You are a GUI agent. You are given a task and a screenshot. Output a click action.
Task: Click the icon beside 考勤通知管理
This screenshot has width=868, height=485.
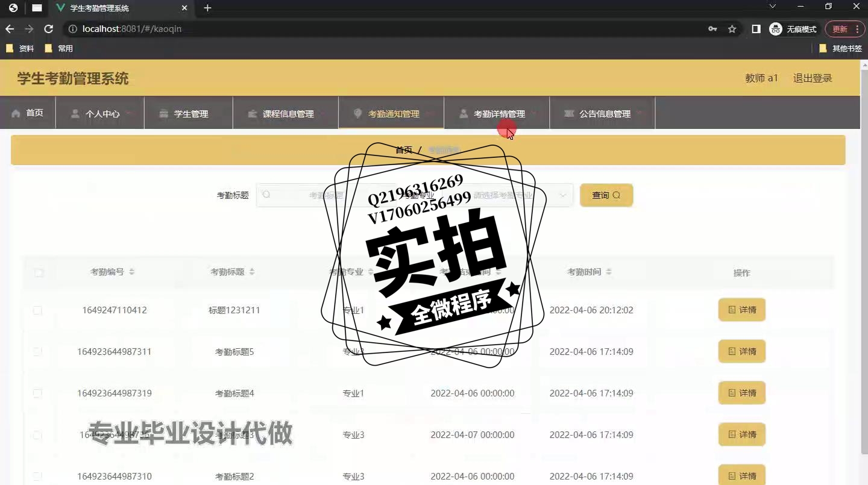(x=357, y=113)
